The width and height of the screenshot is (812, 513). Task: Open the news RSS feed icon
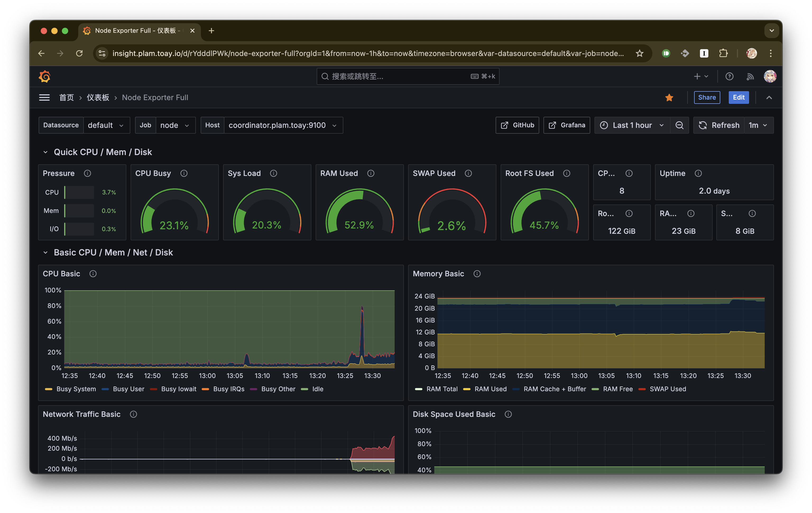click(750, 77)
